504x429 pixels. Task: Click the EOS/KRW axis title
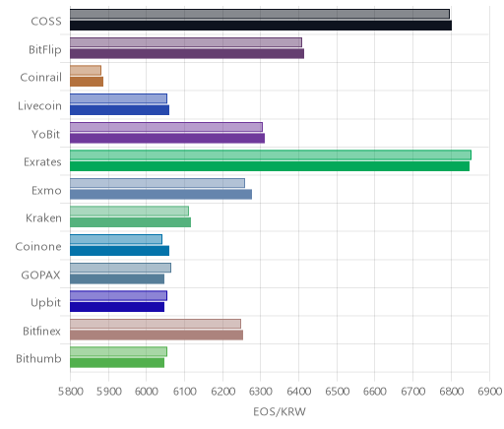280,411
